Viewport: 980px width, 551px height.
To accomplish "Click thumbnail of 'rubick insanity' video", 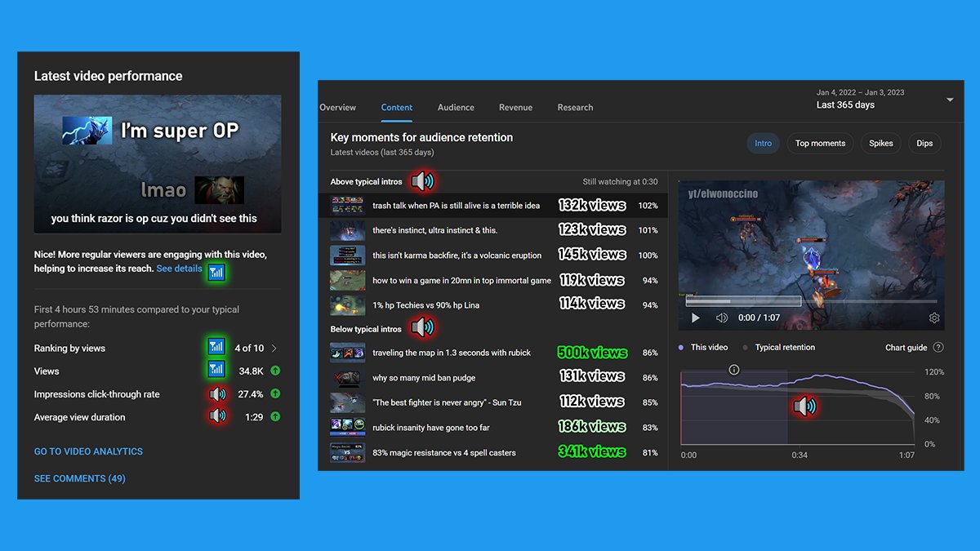I will point(347,428).
